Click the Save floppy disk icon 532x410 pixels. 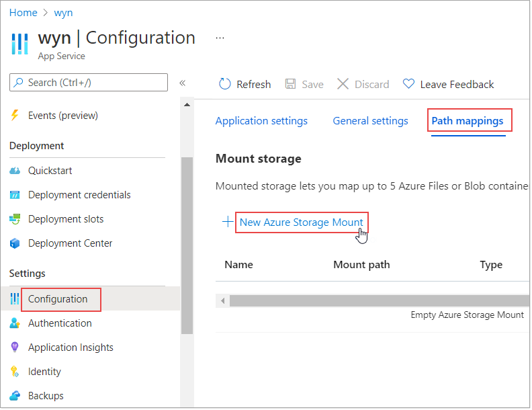tap(290, 84)
